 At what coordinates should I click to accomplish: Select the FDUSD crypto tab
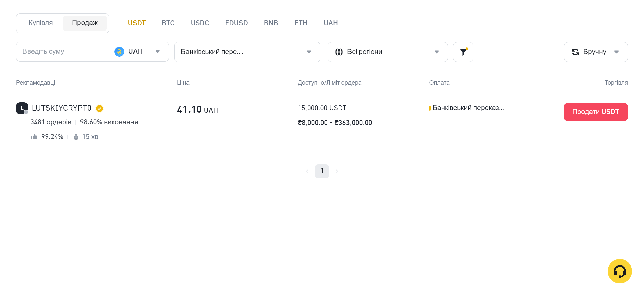[x=236, y=23]
